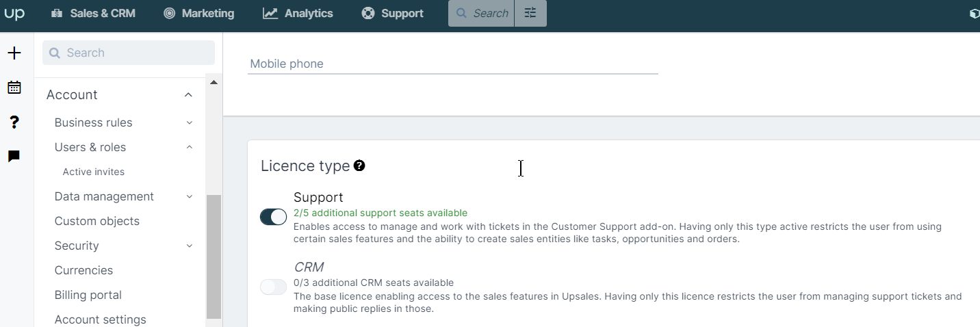
Task: Click Licence type help icon
Action: point(359,166)
